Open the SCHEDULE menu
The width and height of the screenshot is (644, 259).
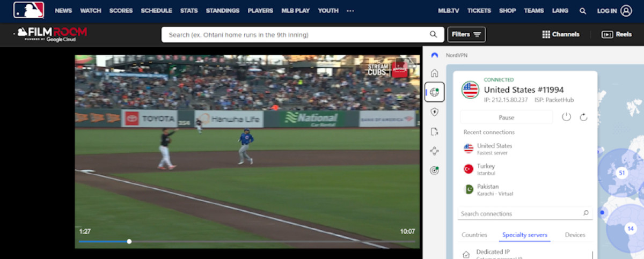click(157, 11)
